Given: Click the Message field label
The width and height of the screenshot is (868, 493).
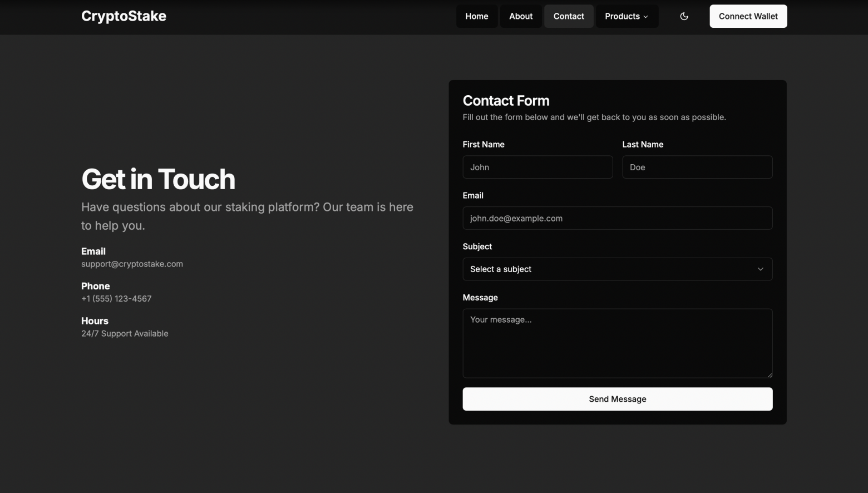Looking at the screenshot, I should [x=480, y=298].
